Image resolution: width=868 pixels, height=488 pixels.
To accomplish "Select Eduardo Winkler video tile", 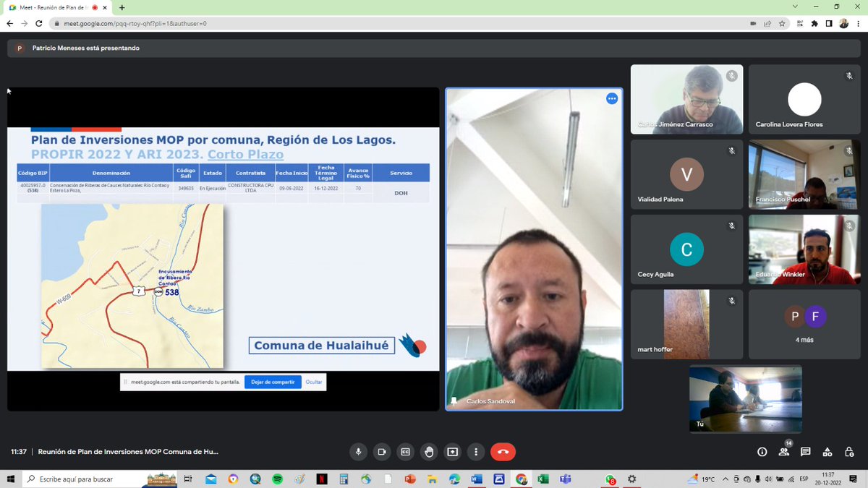I will click(x=804, y=249).
